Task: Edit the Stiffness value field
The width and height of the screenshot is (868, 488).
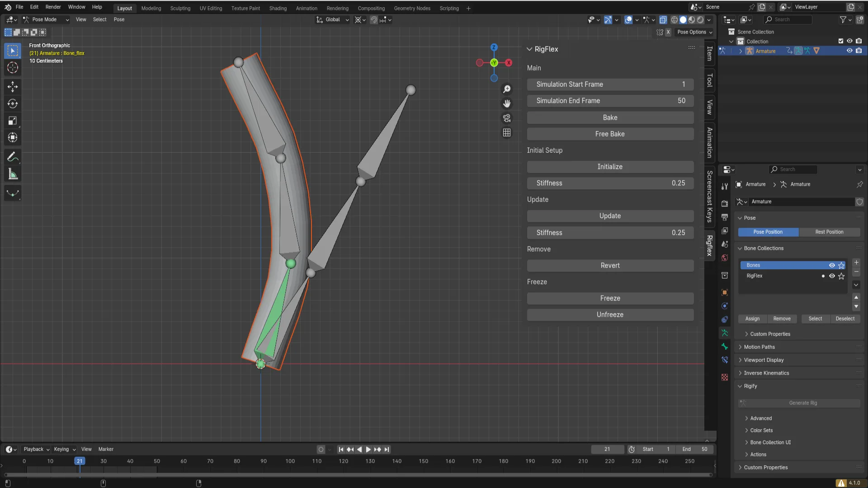Action: pos(610,183)
